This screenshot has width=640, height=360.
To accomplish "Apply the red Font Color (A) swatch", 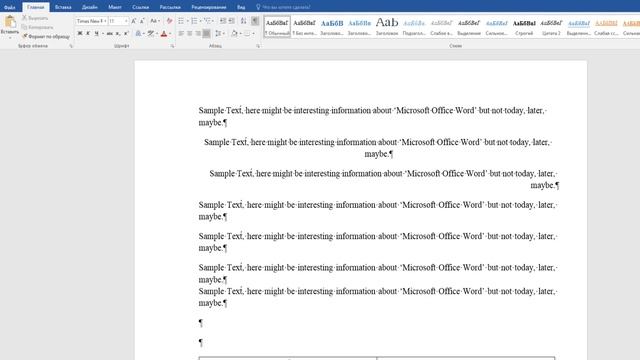I will (164, 33).
